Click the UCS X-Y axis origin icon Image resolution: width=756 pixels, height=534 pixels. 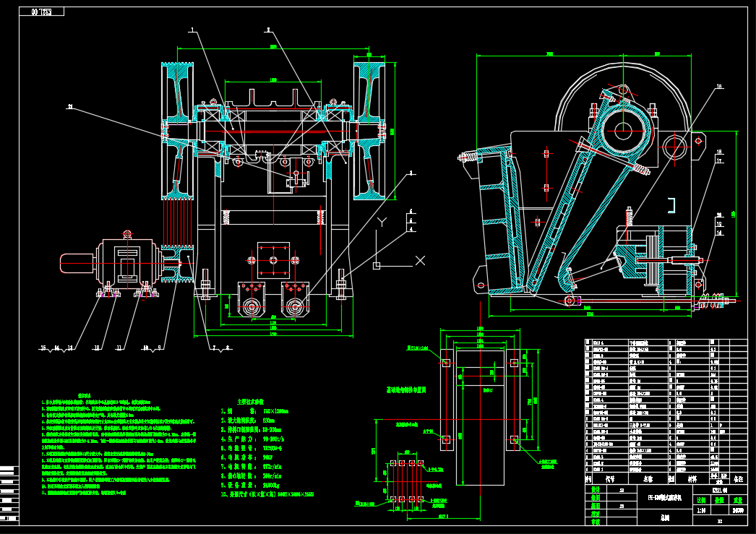tap(377, 265)
